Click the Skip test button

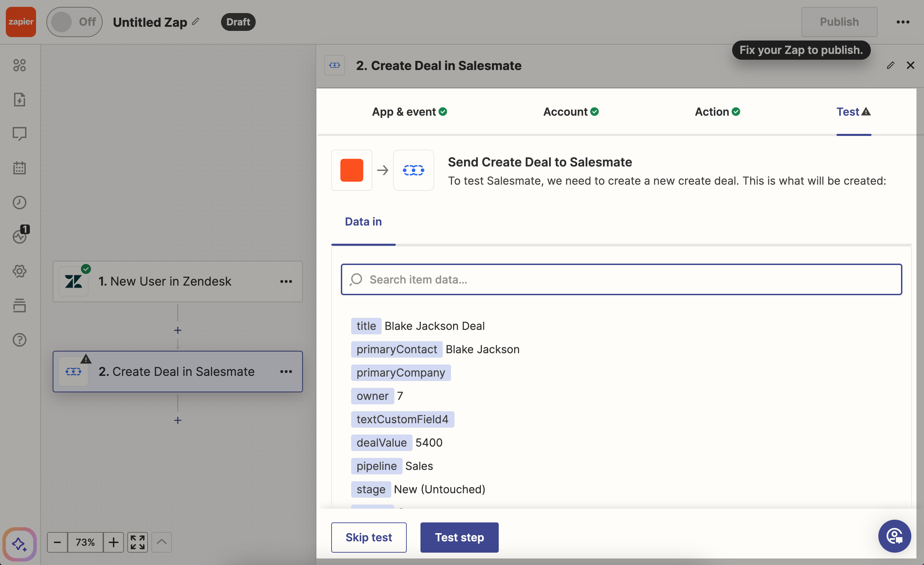[x=369, y=537]
